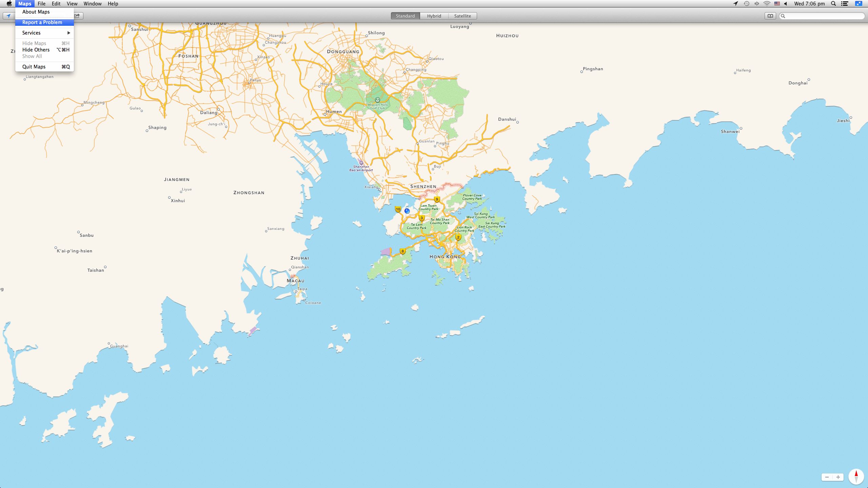Click the Lion Rock Country Park label
The width and height of the screenshot is (868, 488).
pos(464,229)
